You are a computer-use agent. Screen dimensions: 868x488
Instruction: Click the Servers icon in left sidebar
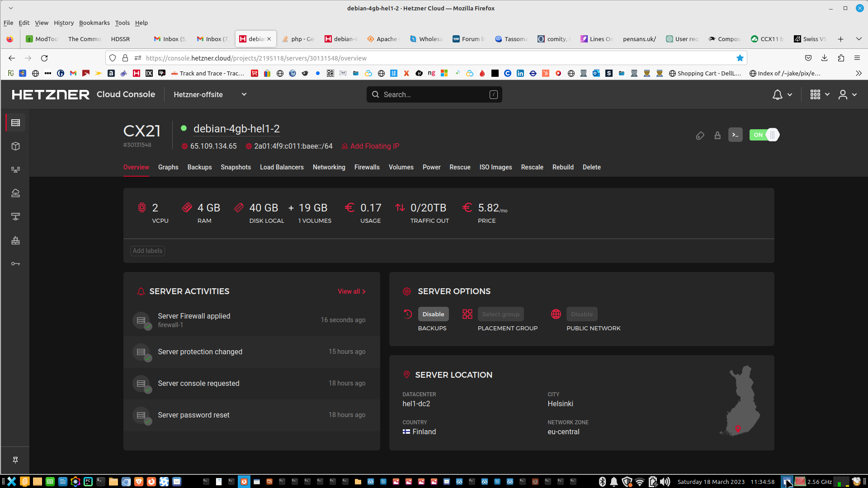(x=15, y=123)
